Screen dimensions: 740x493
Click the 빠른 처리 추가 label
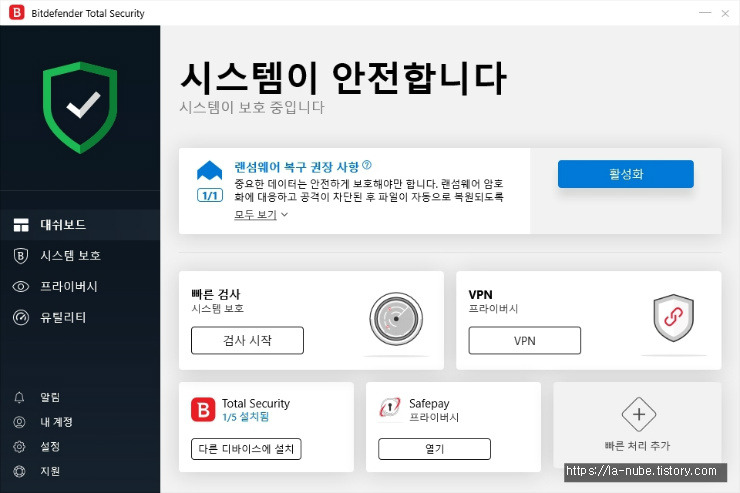coord(638,446)
